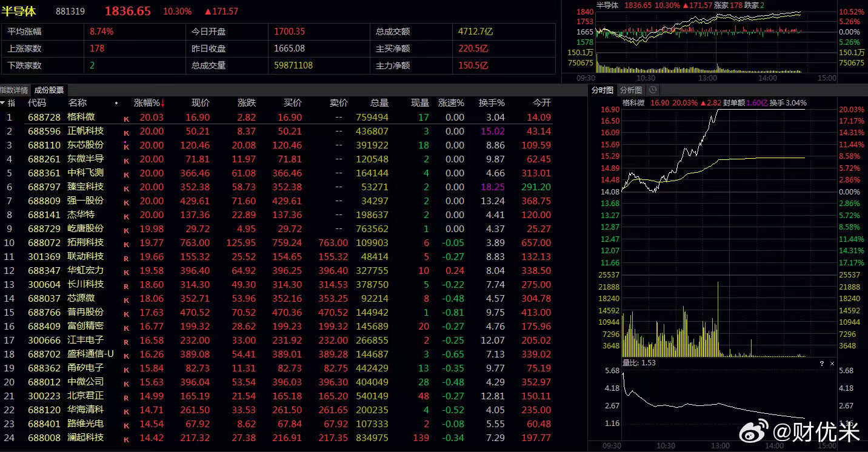This screenshot has height=452, width=868.
Task: Click the dot column header after 名称
Action: [116, 103]
